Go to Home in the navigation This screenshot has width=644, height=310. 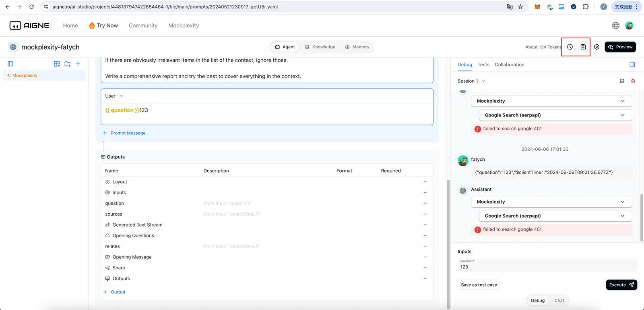click(x=70, y=25)
